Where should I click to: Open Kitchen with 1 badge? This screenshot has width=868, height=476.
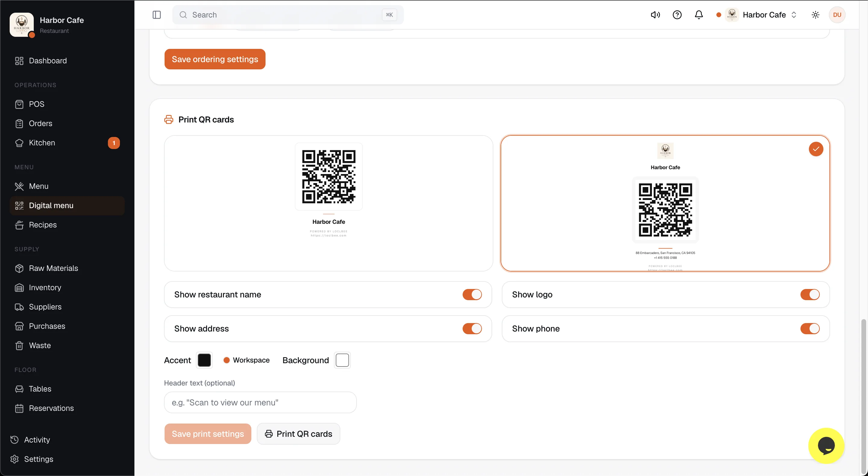click(x=67, y=143)
